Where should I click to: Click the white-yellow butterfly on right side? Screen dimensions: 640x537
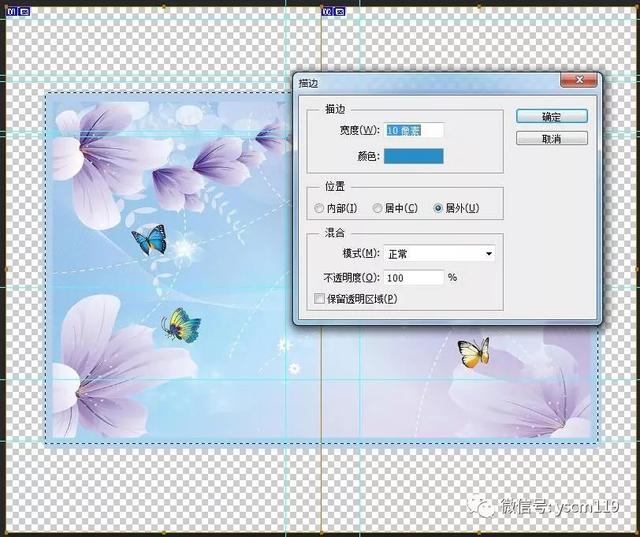coord(474,353)
